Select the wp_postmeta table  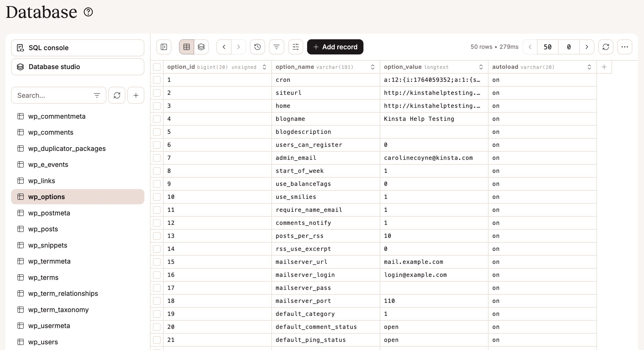(49, 213)
